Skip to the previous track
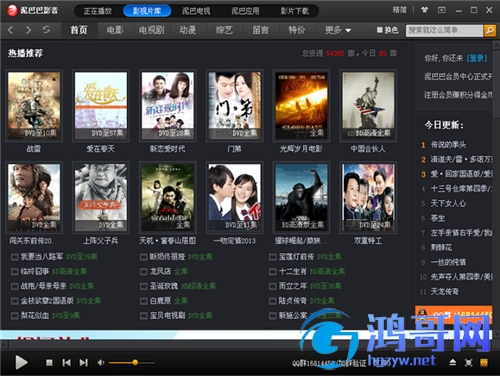 (66, 362)
